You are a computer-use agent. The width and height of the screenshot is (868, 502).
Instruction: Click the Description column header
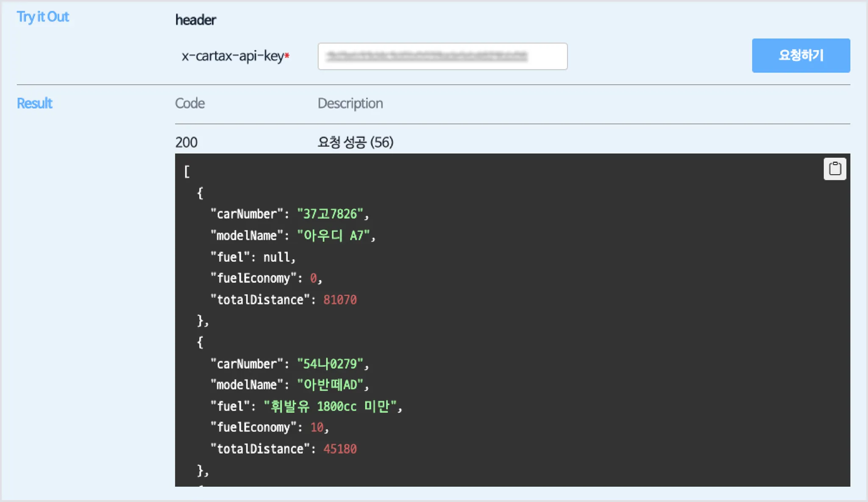pyautogui.click(x=350, y=103)
